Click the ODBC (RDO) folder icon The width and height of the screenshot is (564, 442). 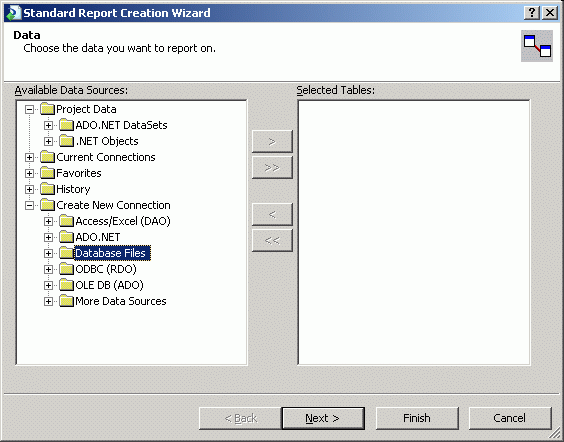tap(66, 269)
